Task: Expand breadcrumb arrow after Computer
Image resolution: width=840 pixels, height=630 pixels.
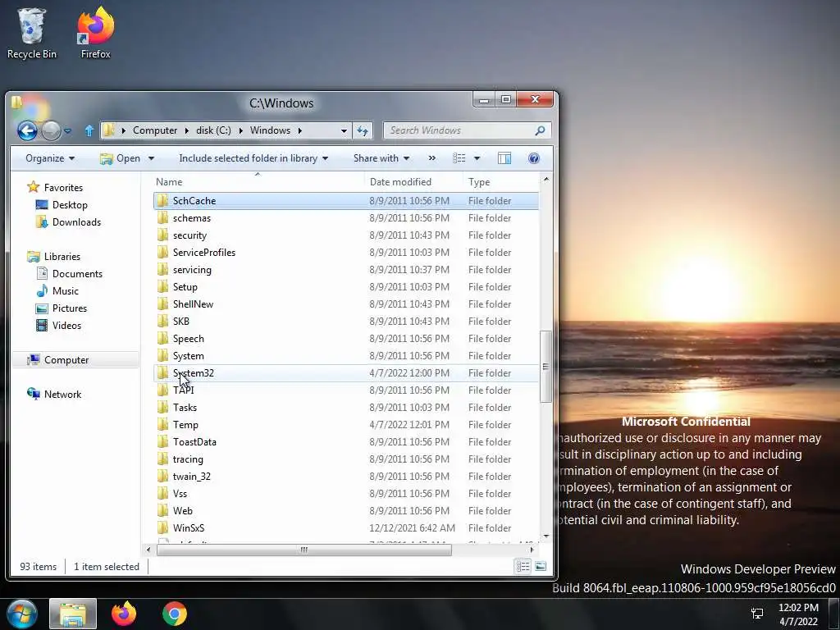Action: [186, 130]
